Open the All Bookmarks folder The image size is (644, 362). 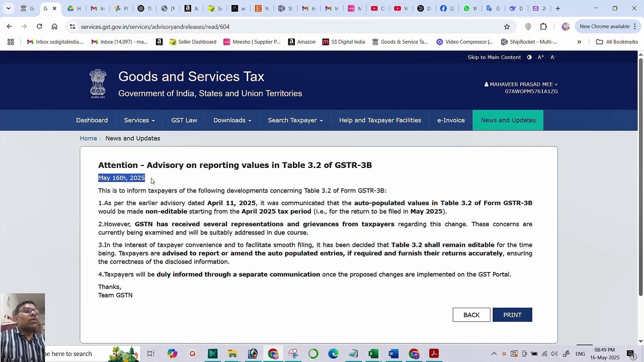617,42
